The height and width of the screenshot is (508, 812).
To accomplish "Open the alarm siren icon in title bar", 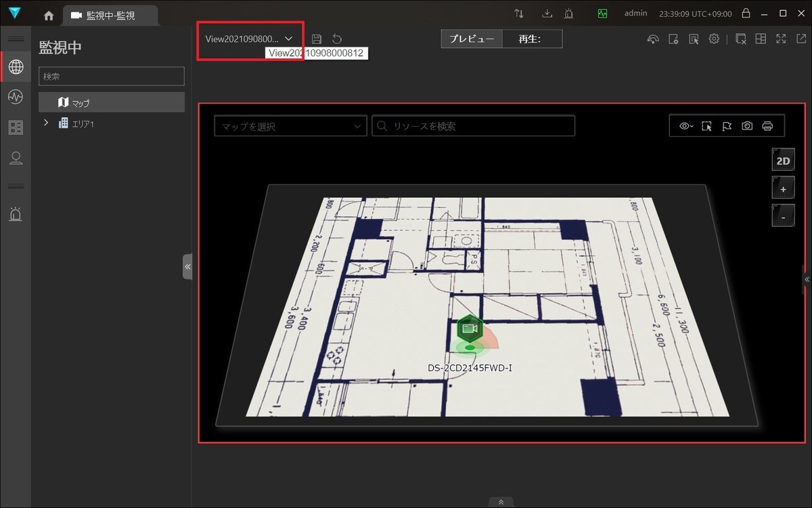I will click(x=569, y=14).
